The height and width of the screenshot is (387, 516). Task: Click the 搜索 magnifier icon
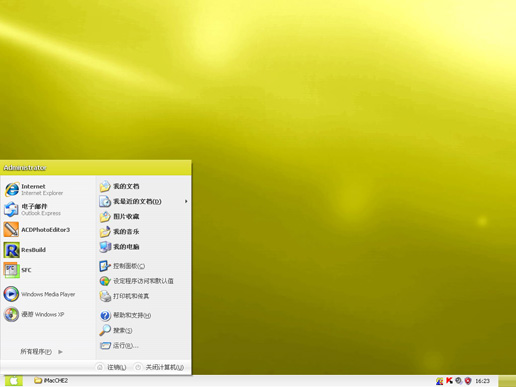tap(105, 330)
